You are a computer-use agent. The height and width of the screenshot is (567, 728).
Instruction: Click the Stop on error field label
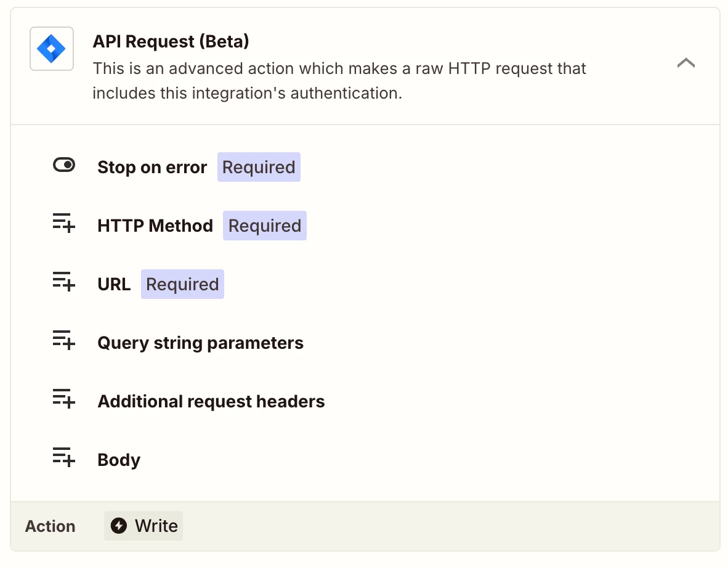[152, 167]
